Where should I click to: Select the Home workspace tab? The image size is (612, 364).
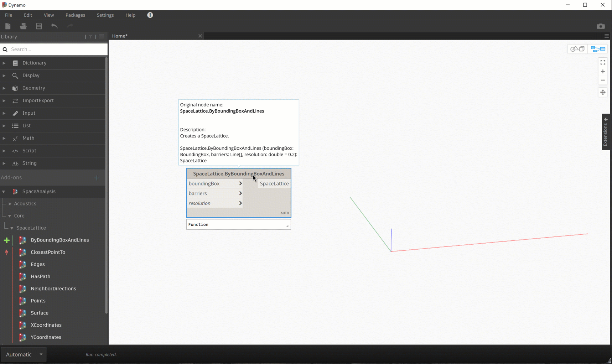[x=120, y=36]
